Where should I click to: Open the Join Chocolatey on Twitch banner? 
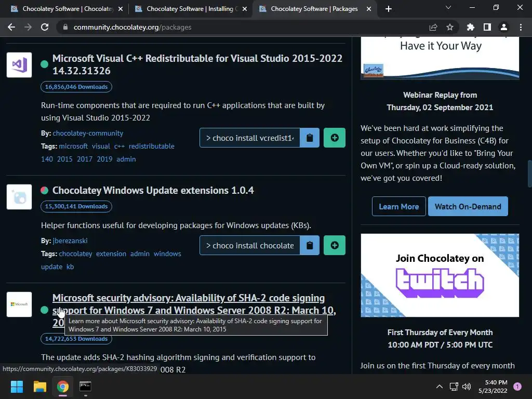pos(440,275)
